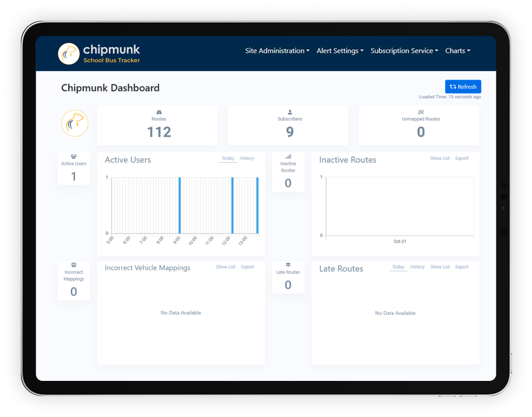
Task: Expand the Charts menu
Action: (457, 51)
